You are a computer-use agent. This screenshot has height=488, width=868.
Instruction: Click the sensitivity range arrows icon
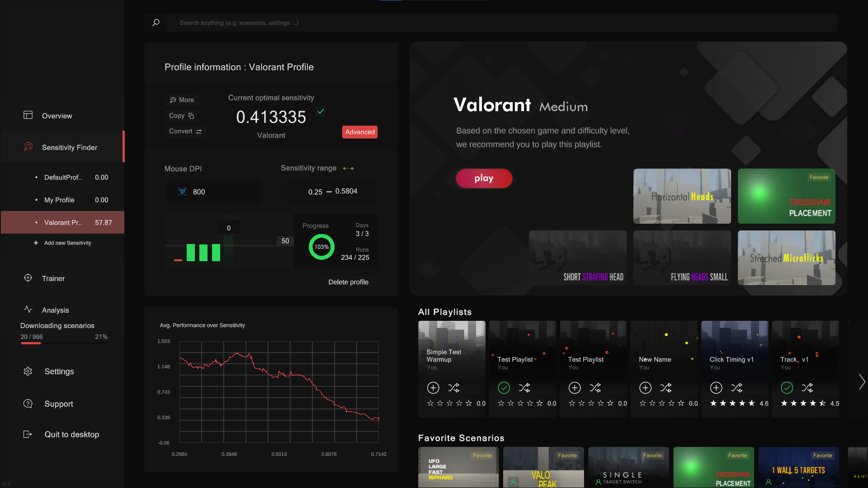pos(348,169)
